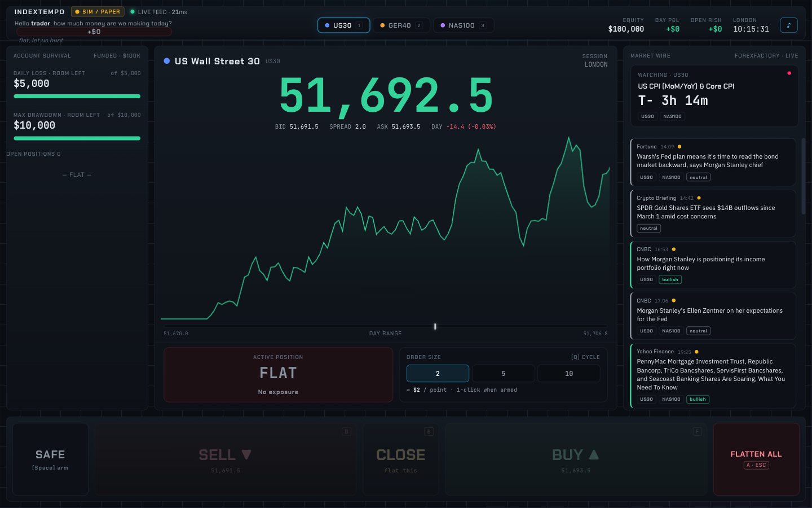This screenshot has height=508, width=812.
Task: Switch to the NAS100 instrument tab
Action: pyautogui.click(x=464, y=25)
